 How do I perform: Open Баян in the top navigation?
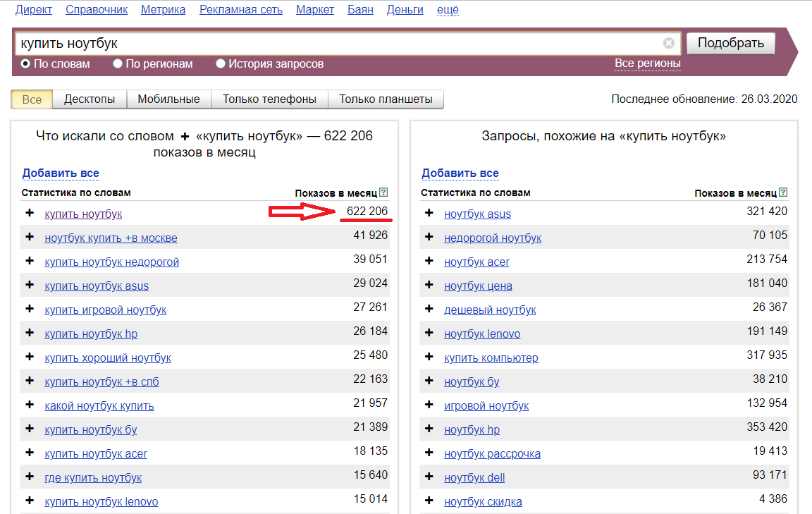360,9
